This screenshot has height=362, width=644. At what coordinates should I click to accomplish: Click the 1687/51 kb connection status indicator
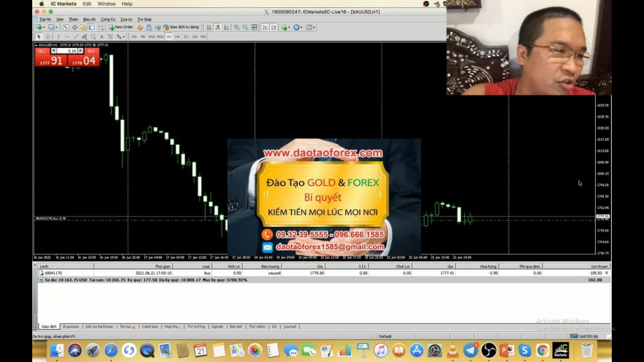pyautogui.click(x=584, y=336)
